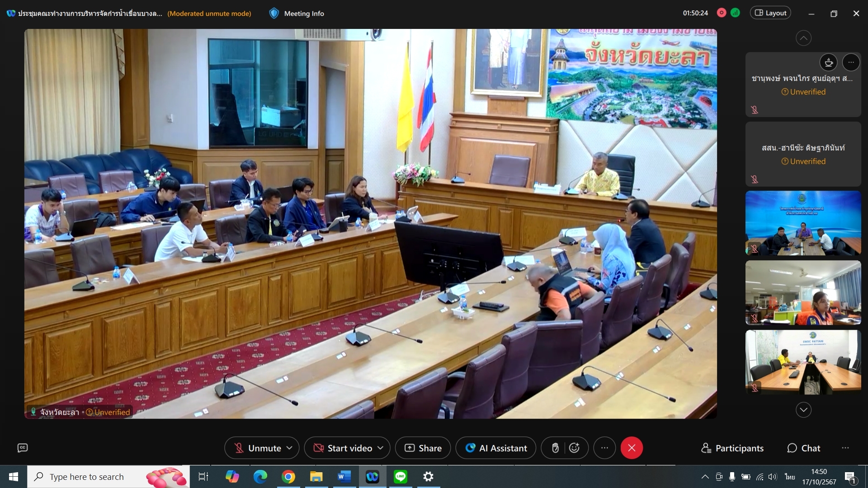Viewport: 868px width, 488px height.
Task: Open AI Assistant
Action: [496, 448]
